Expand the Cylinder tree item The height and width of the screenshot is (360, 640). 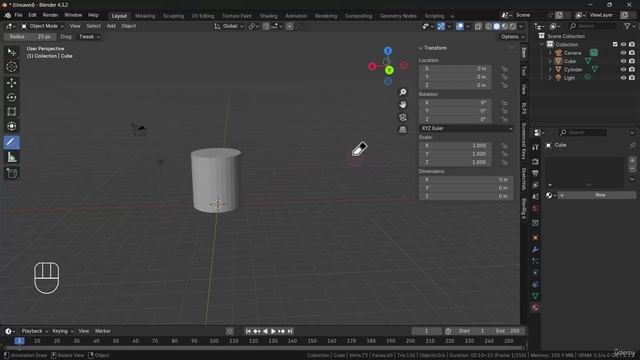click(550, 69)
